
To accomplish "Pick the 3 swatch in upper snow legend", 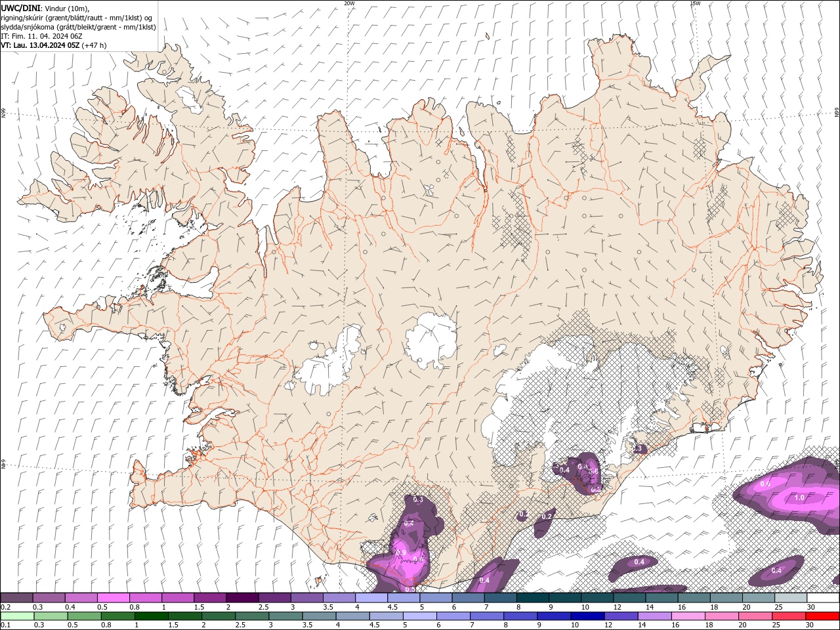I will point(306,598).
